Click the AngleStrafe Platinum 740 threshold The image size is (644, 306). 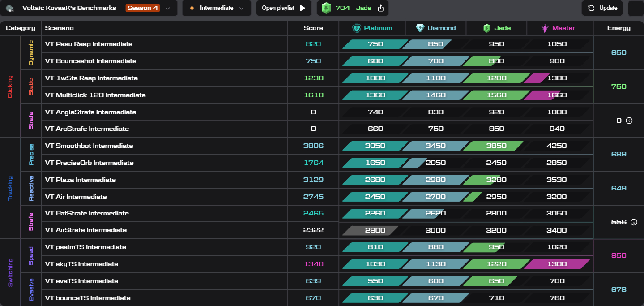pos(375,112)
